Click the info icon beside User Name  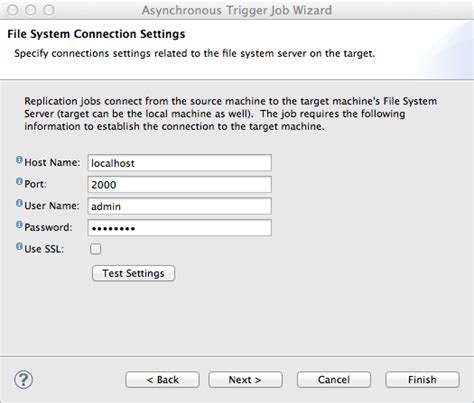(x=19, y=204)
